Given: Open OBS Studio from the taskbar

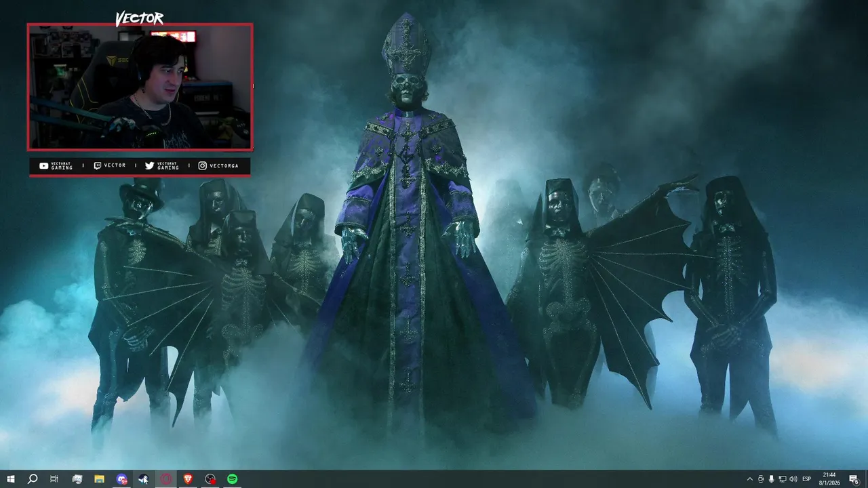Looking at the screenshot, I should tap(210, 479).
